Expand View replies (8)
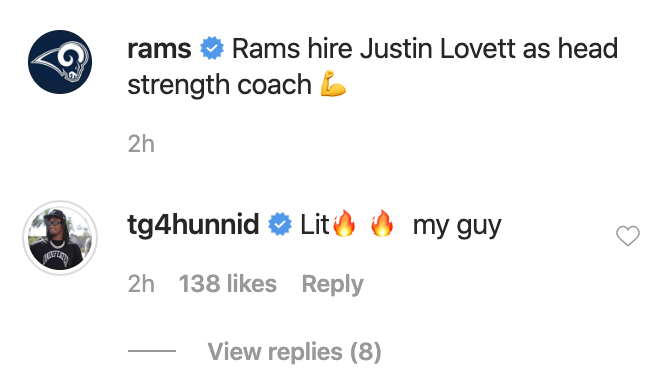The width and height of the screenshot is (654, 388). pyautogui.click(x=294, y=352)
